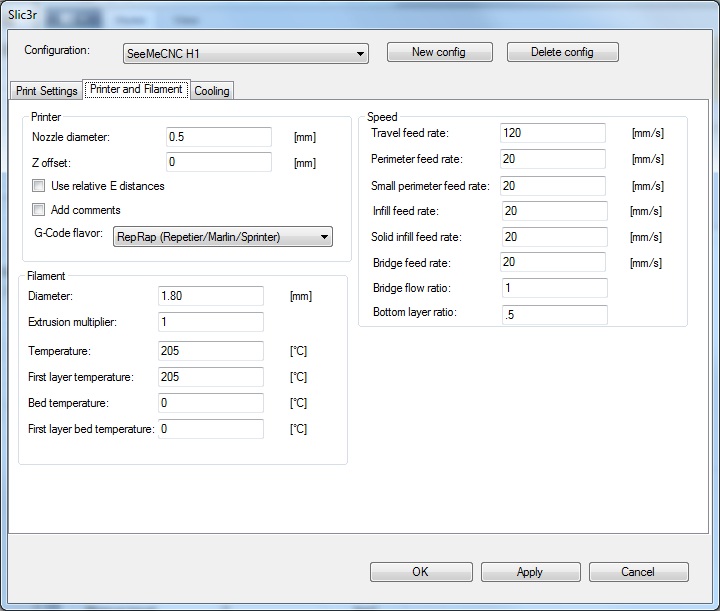The height and width of the screenshot is (611, 720).
Task: Select the Extrusion multiplier field
Action: coord(210,322)
